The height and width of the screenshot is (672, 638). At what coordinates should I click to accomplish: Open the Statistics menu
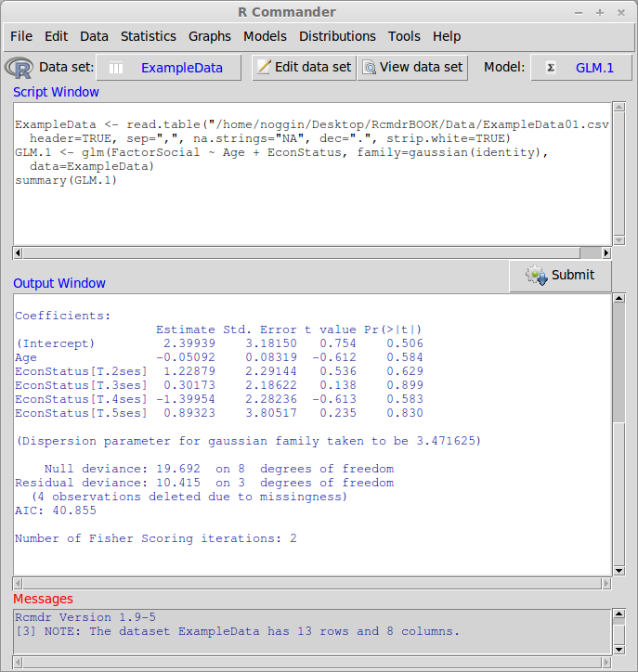148,36
